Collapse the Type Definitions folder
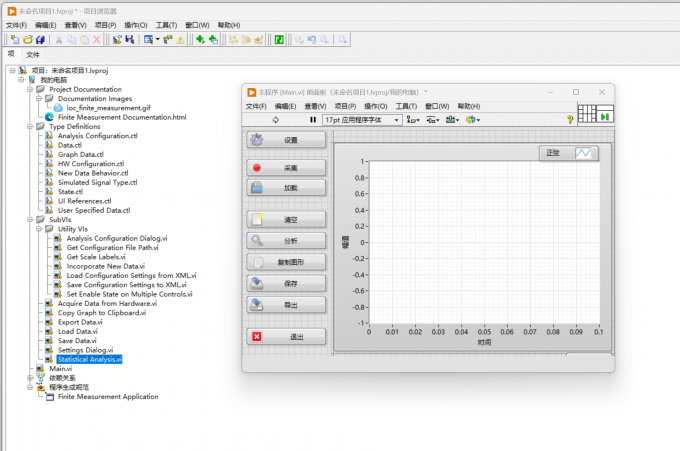Viewport: 680px width, 451px height. [30, 127]
